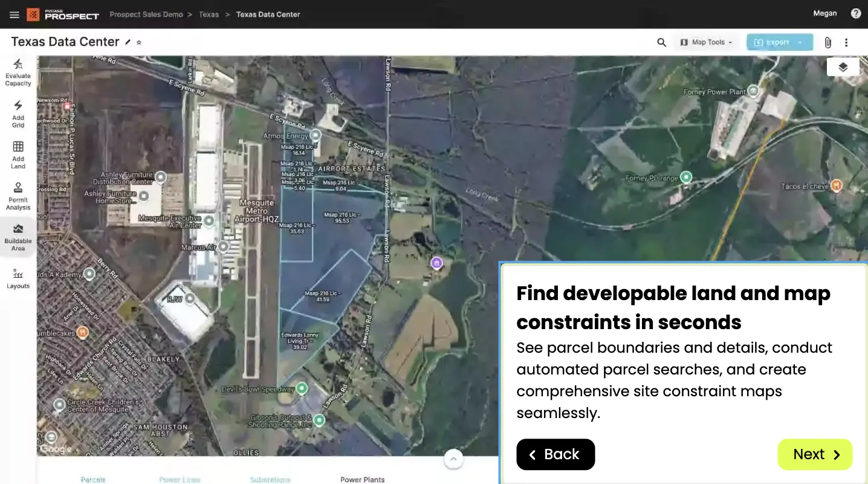Switch to the Power Plants tab
Screen dimensions: 868x484
362,480
